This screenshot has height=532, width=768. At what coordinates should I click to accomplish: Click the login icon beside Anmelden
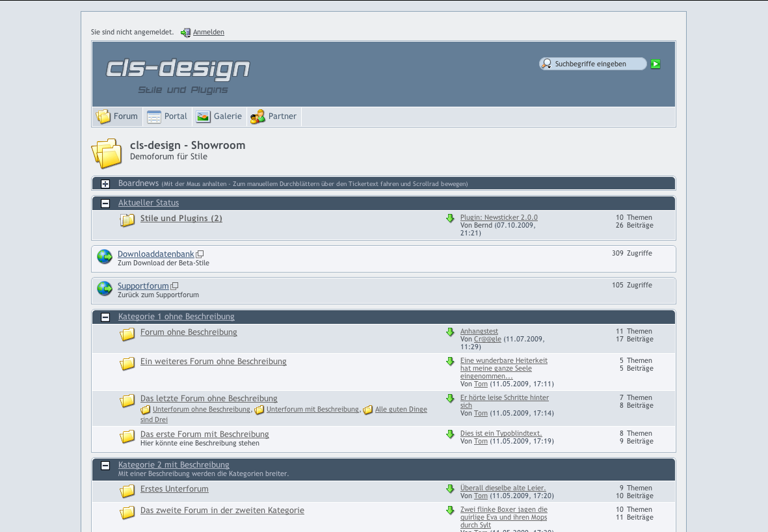pos(185,33)
